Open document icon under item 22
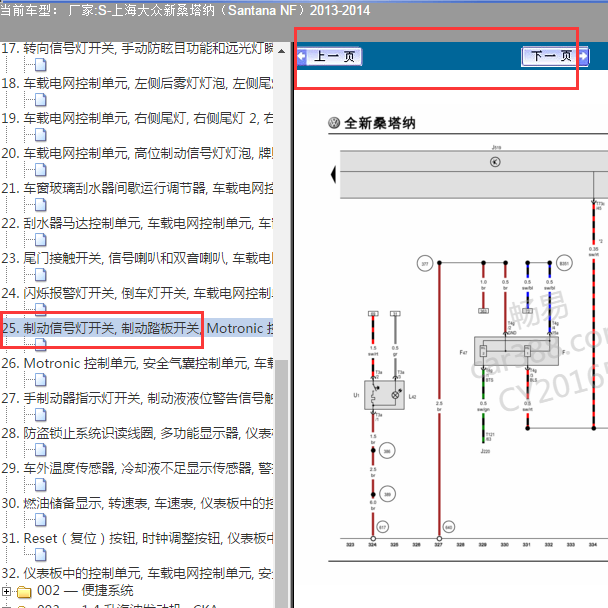 pyautogui.click(x=40, y=240)
